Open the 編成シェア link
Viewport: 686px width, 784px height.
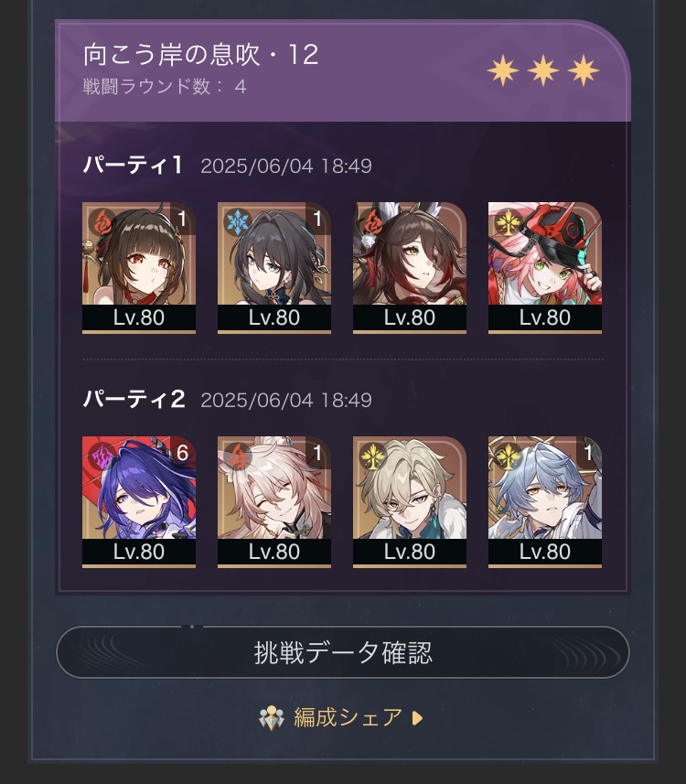click(348, 717)
